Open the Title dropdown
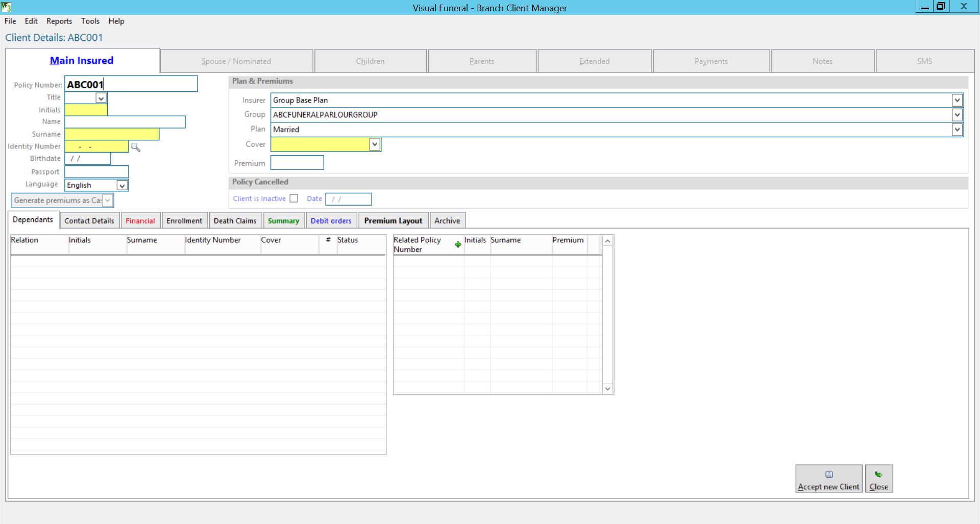980x524 pixels. tap(101, 98)
